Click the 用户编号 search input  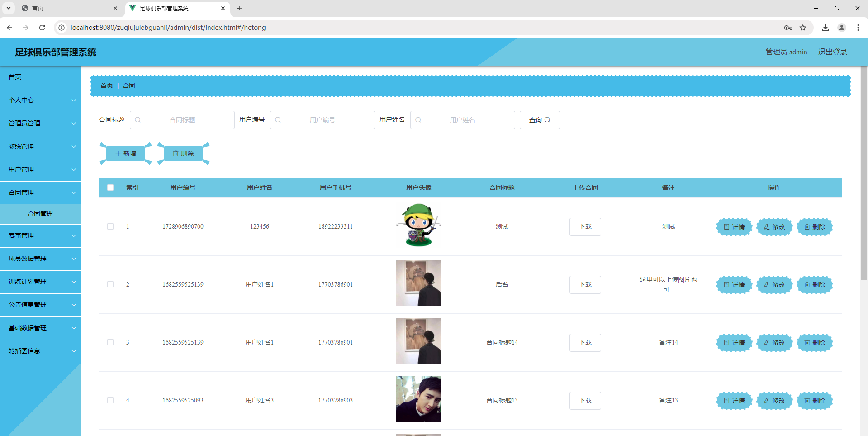[x=323, y=120]
